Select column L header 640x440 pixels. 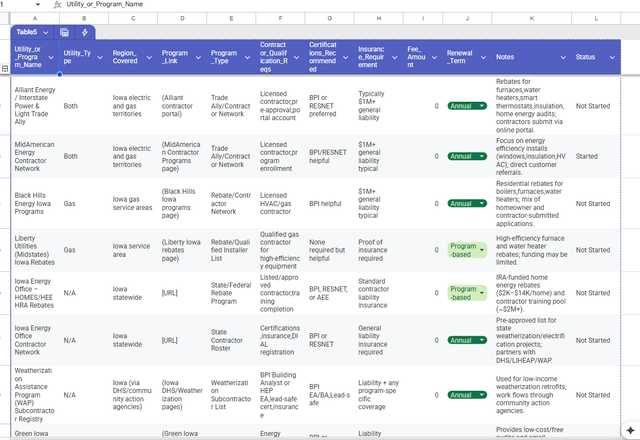(596, 18)
